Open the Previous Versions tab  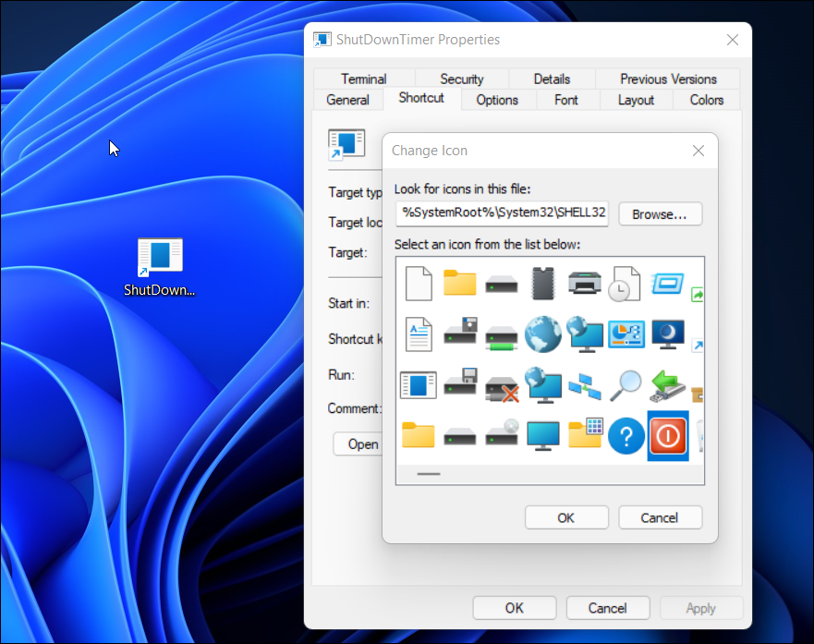667,79
